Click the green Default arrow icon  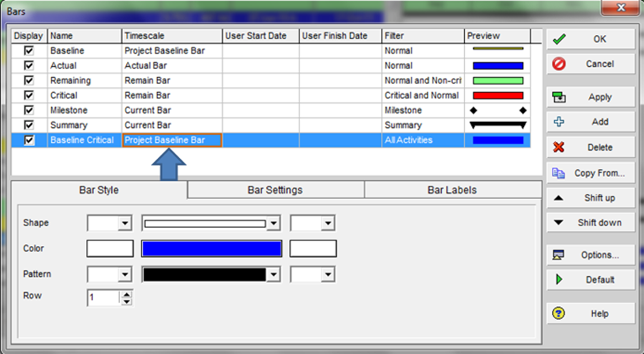pos(559,279)
